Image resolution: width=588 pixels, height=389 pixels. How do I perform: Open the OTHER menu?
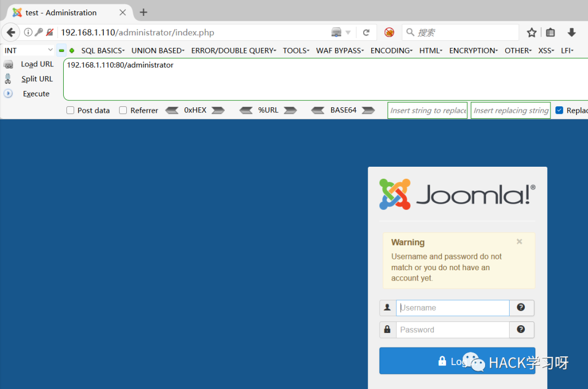point(518,51)
